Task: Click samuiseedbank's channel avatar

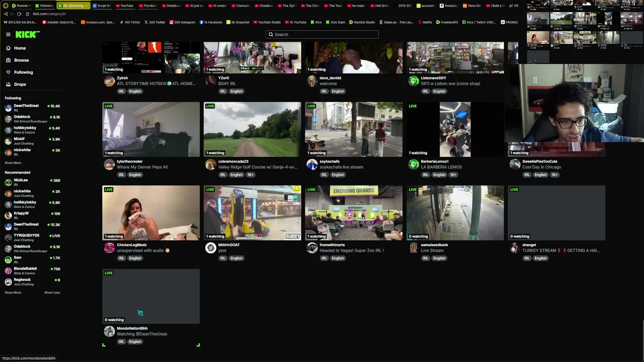Action: click(x=414, y=248)
